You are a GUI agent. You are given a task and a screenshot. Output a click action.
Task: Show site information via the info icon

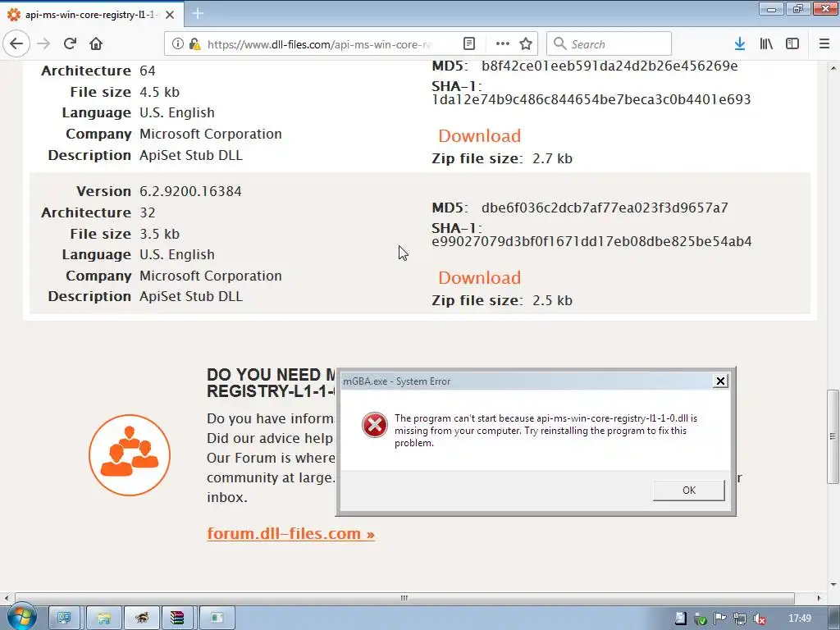[x=177, y=44]
